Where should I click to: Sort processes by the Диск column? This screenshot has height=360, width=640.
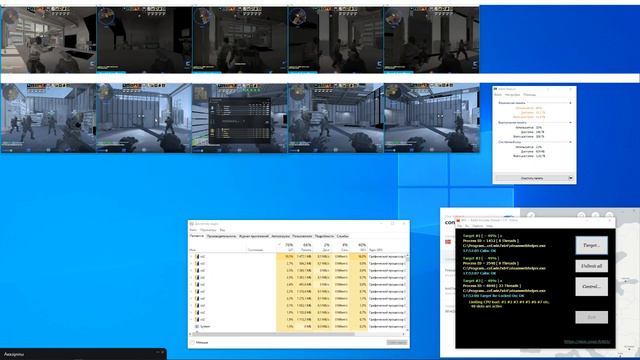(322, 247)
